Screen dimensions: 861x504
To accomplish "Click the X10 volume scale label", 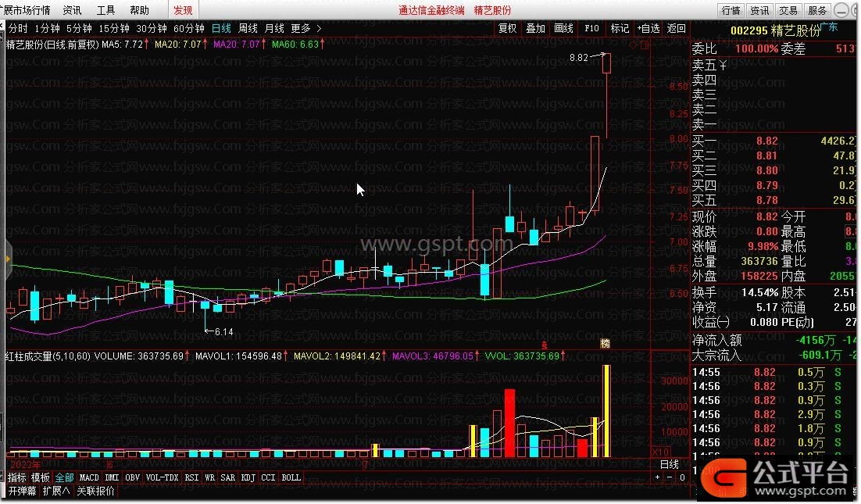I will pos(660,452).
